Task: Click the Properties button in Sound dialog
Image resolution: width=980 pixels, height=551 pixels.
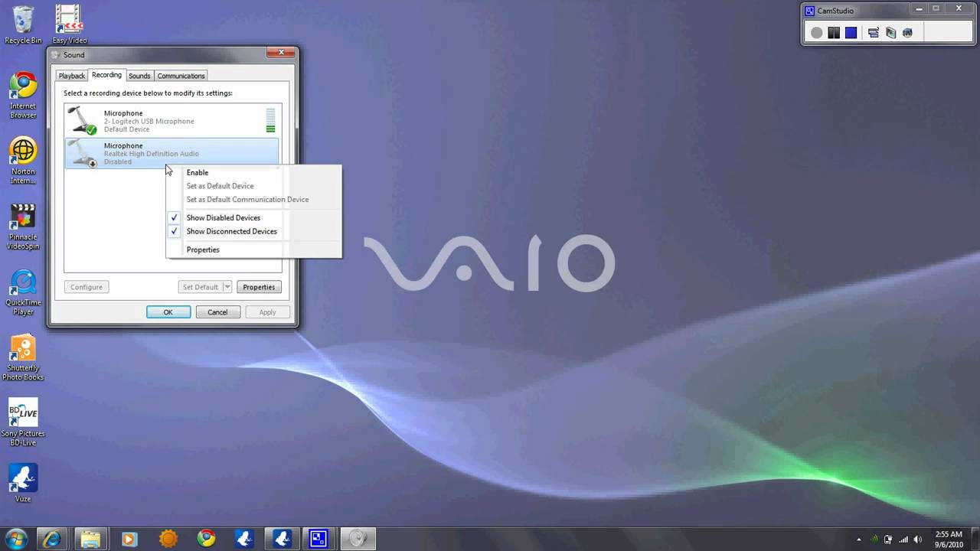Action: tap(259, 287)
